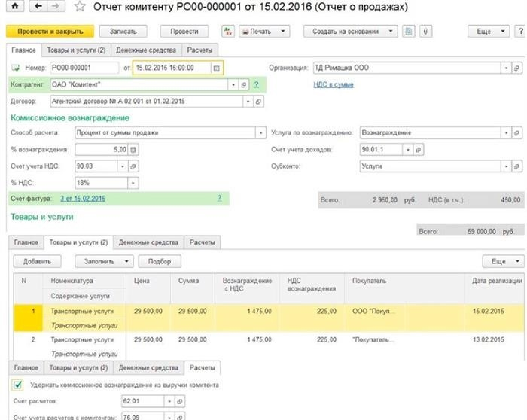Click the help mark beside Счет-фактура

point(220,198)
